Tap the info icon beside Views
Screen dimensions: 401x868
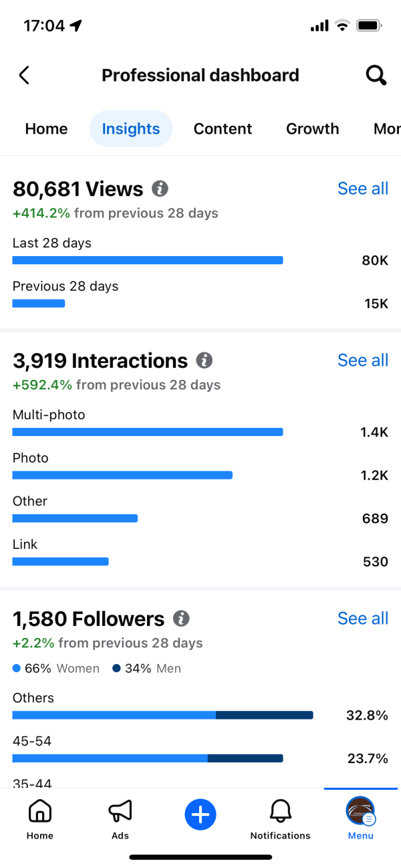click(160, 189)
